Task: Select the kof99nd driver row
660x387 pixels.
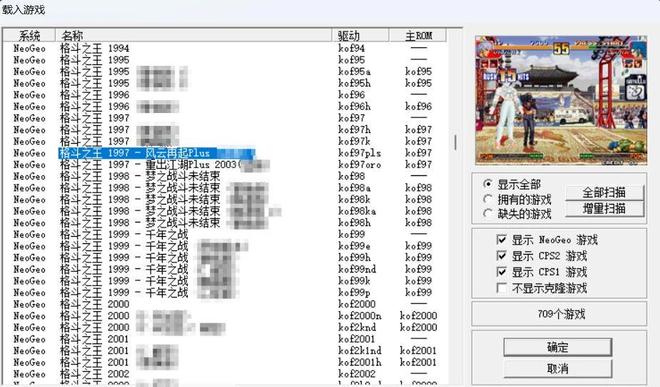Action: [x=225, y=269]
